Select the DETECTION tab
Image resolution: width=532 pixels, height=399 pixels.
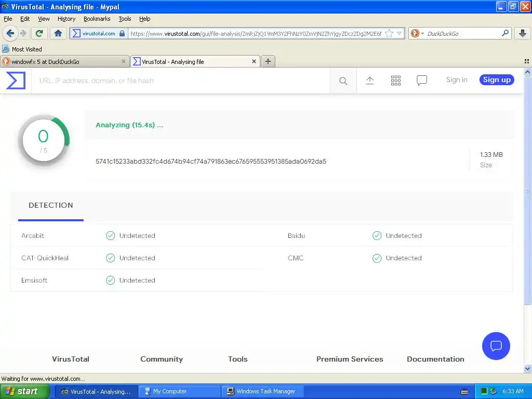tap(50, 205)
